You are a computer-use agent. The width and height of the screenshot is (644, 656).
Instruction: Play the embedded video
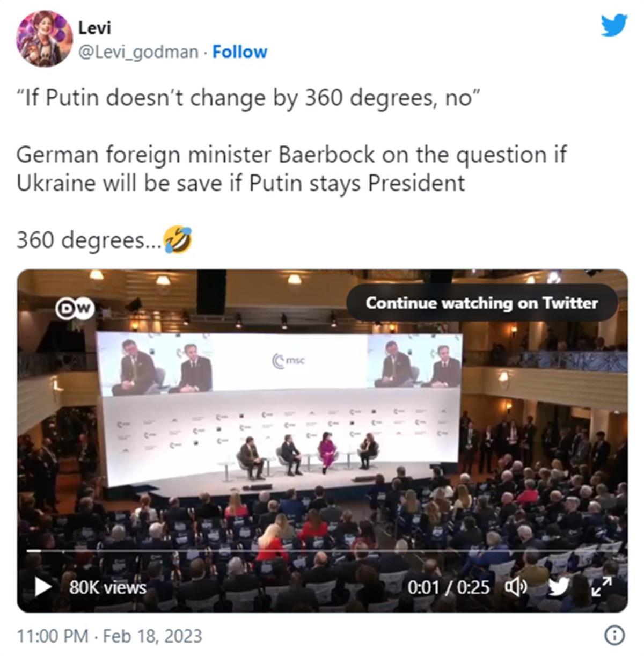click(42, 587)
